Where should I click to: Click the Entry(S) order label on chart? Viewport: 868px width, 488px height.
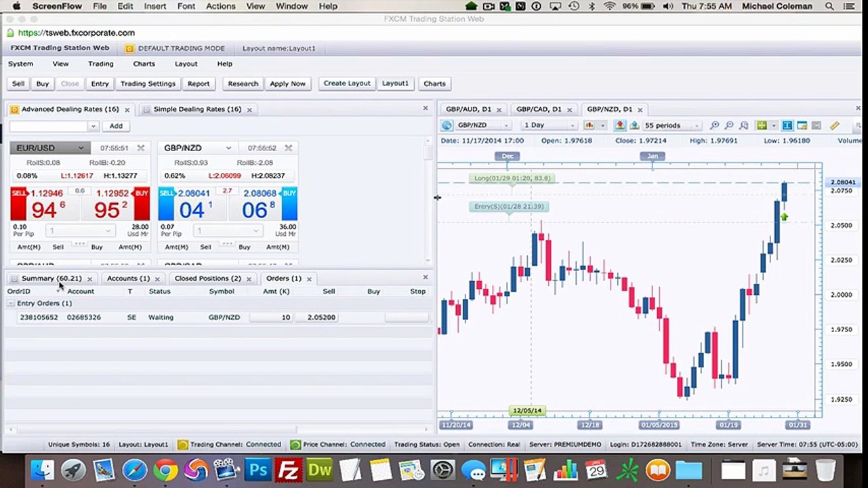[x=509, y=207]
